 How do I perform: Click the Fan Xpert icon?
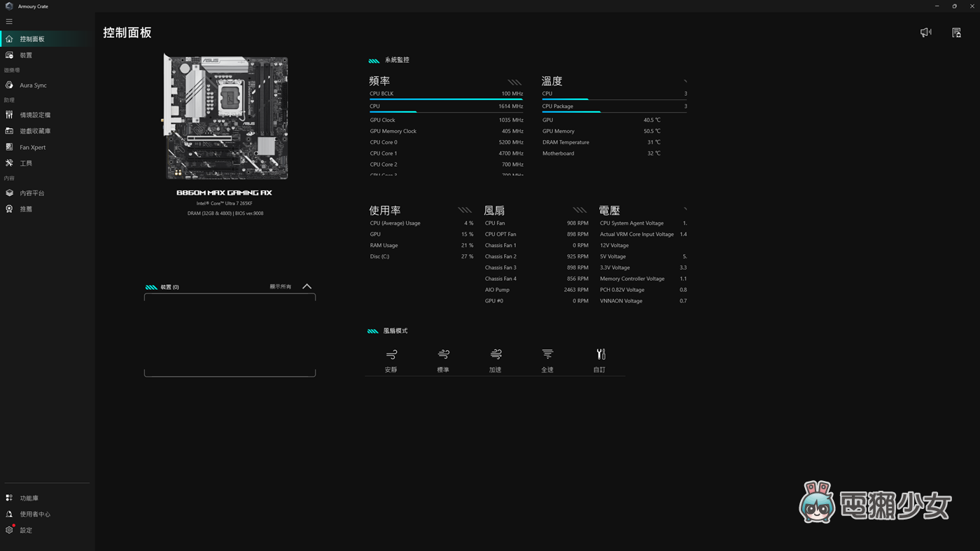[x=9, y=147]
